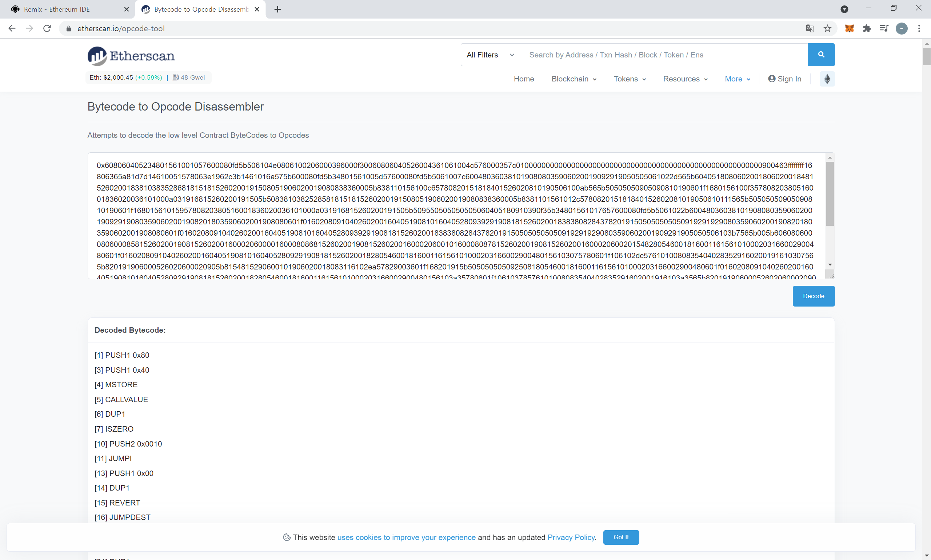Open the Privacy Policy link
The width and height of the screenshot is (931, 560).
click(571, 537)
